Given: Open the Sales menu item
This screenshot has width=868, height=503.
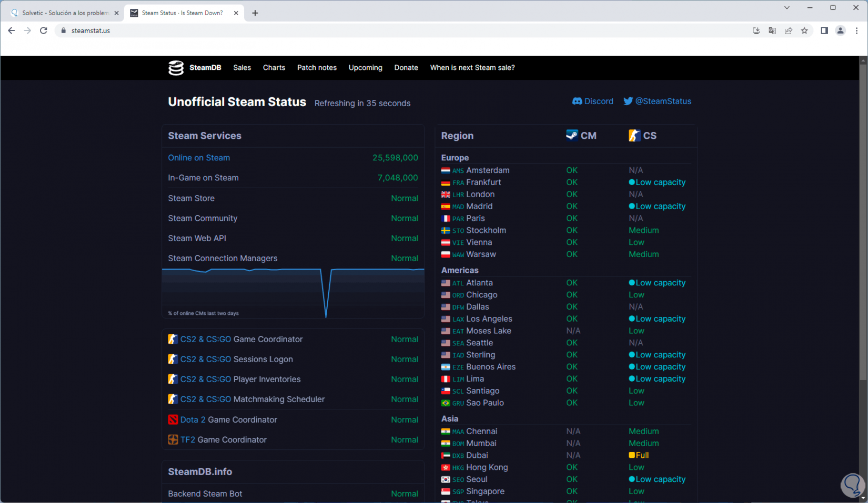Looking at the screenshot, I should click(242, 68).
